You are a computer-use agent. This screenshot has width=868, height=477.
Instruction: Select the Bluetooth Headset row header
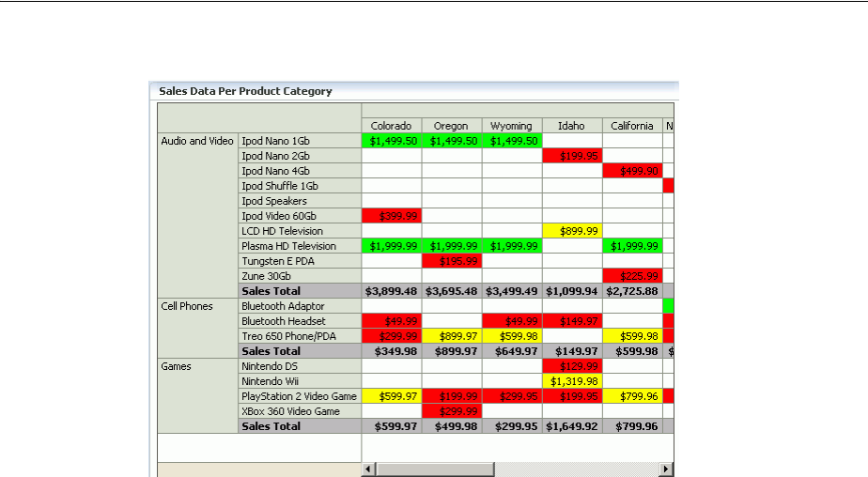tap(300, 321)
